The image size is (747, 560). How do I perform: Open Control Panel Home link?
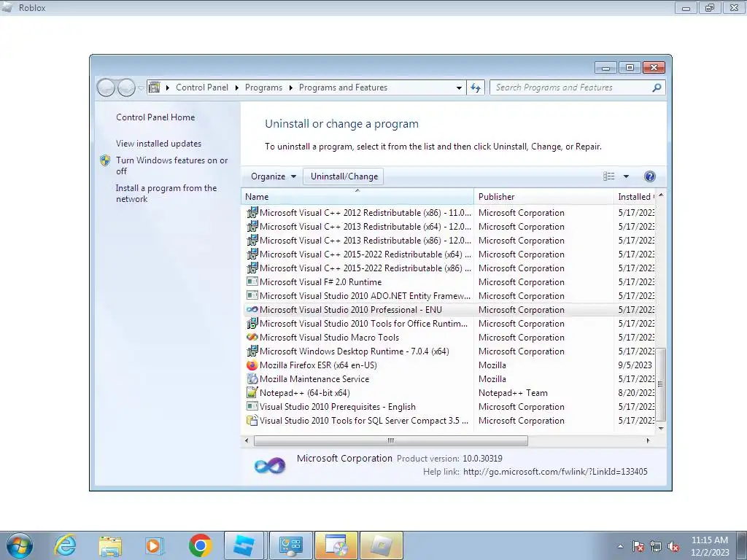coord(155,117)
